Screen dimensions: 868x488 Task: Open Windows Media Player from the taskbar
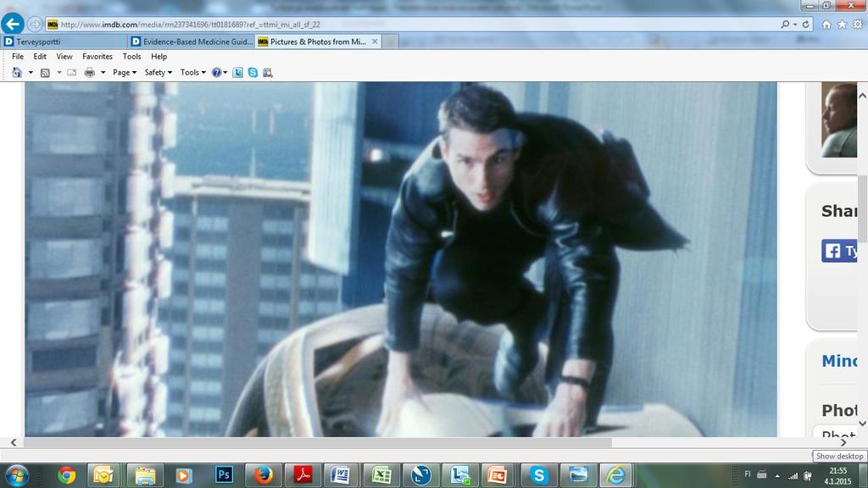[x=184, y=475]
